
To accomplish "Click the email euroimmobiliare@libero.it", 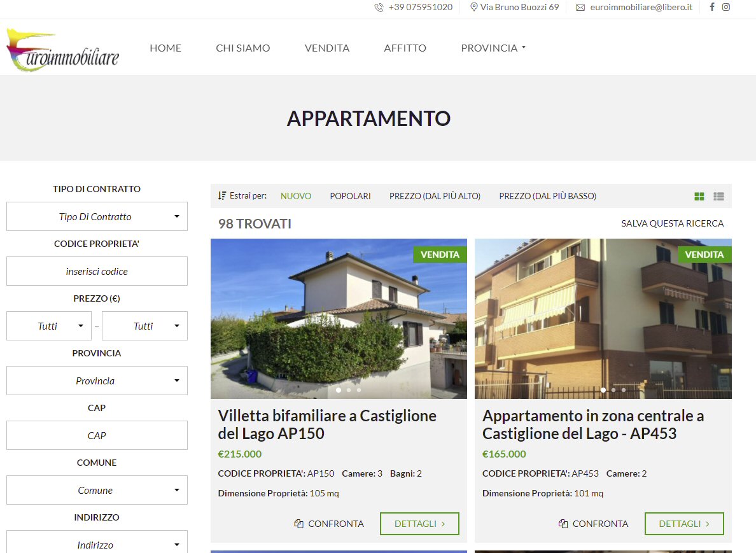I will 641,7.
